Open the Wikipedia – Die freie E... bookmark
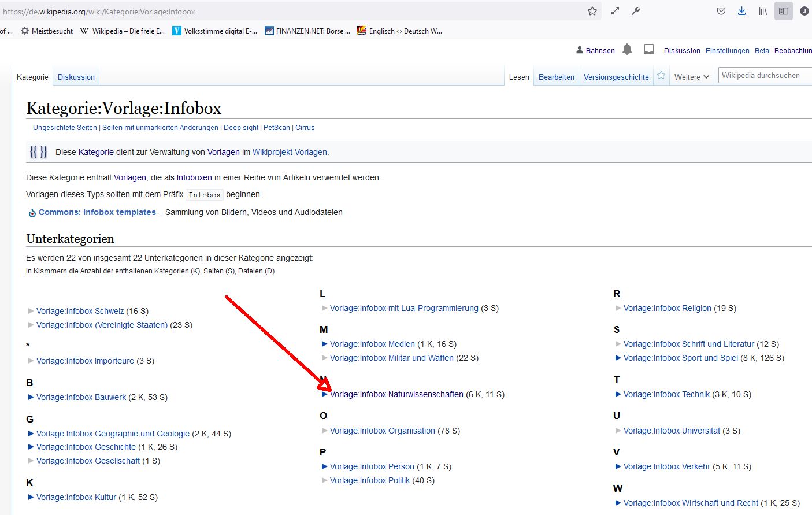812x515 pixels. (123, 31)
